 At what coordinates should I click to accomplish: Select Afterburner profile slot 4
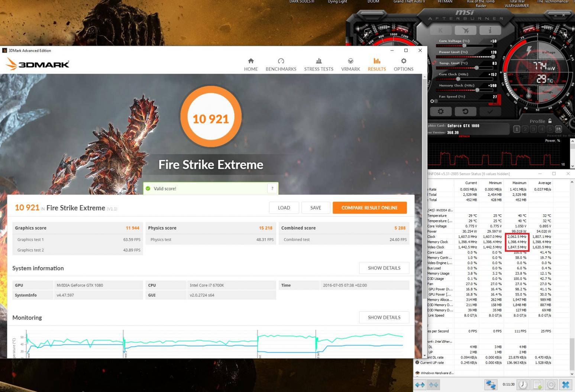(542, 129)
